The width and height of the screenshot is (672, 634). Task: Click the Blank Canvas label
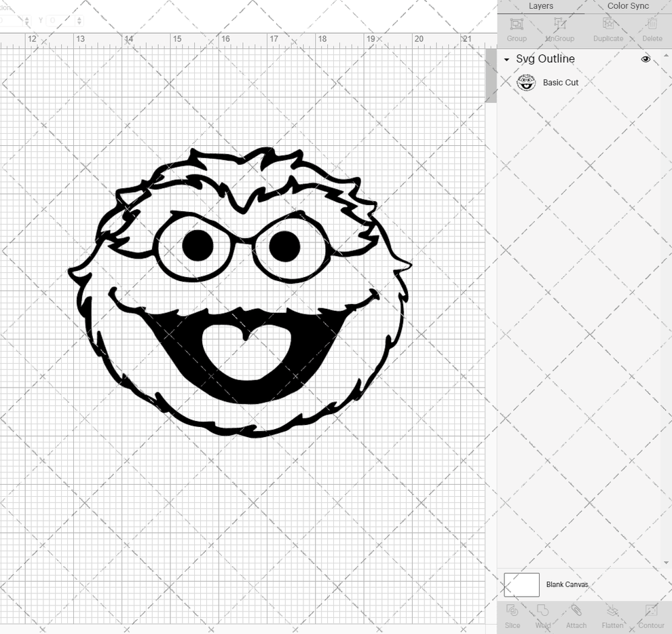[567, 584]
